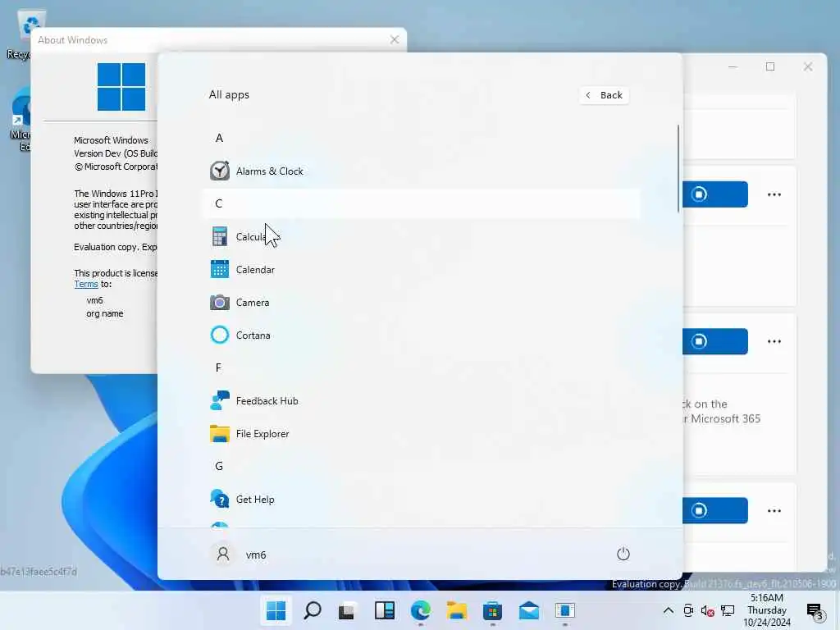Open the vm6 user account menu
Viewport: 840px width, 630px height.
coord(238,555)
